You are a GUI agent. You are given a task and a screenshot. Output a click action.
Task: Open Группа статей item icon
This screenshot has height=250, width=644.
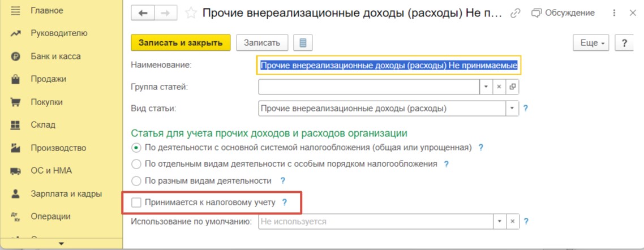512,87
